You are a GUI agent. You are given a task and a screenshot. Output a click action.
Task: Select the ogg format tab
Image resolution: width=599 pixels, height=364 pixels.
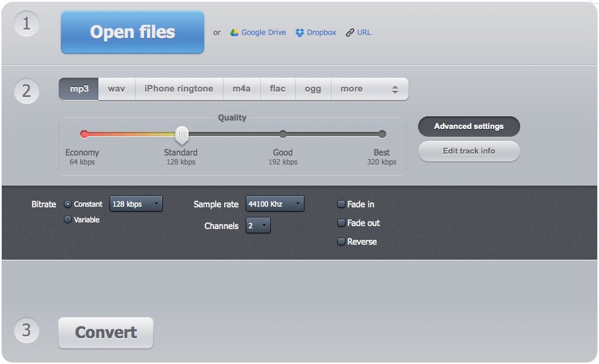click(313, 89)
